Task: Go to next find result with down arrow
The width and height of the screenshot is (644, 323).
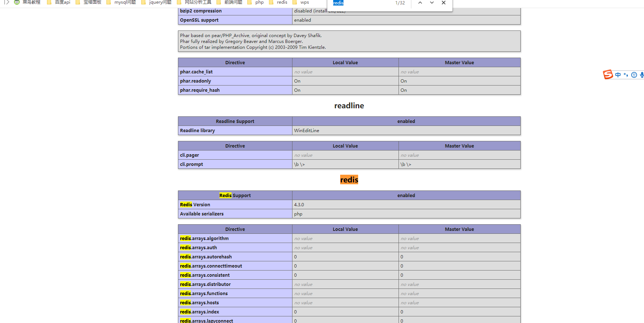Action: click(x=432, y=3)
